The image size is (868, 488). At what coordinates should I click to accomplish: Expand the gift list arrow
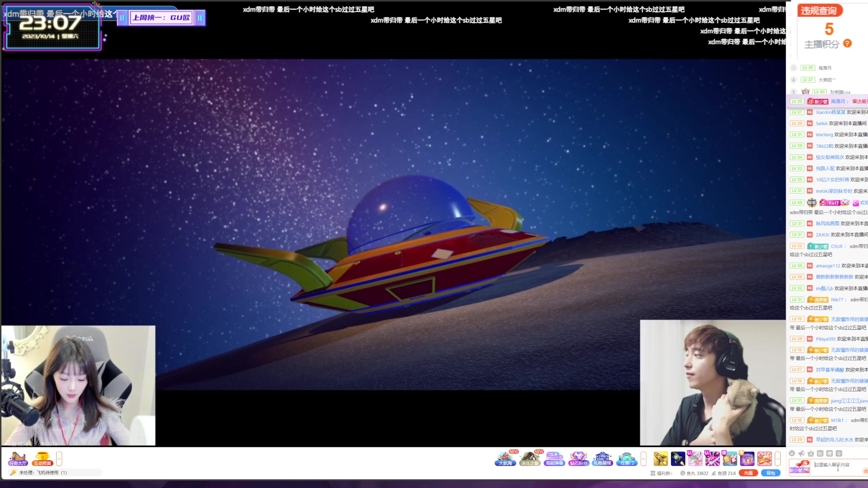click(x=777, y=459)
